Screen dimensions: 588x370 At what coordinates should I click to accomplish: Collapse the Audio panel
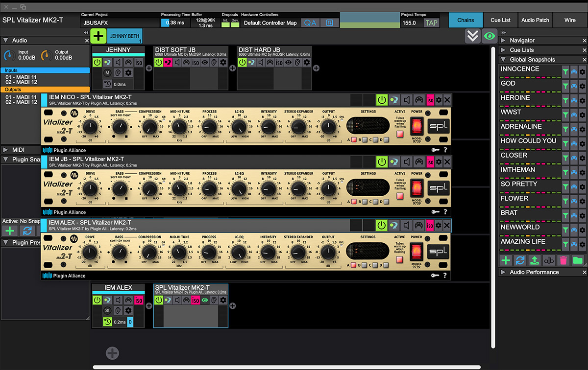click(x=5, y=41)
